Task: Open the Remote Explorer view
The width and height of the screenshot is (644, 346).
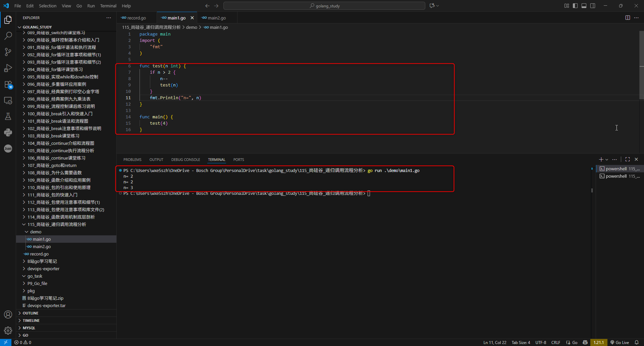Action: (8, 101)
